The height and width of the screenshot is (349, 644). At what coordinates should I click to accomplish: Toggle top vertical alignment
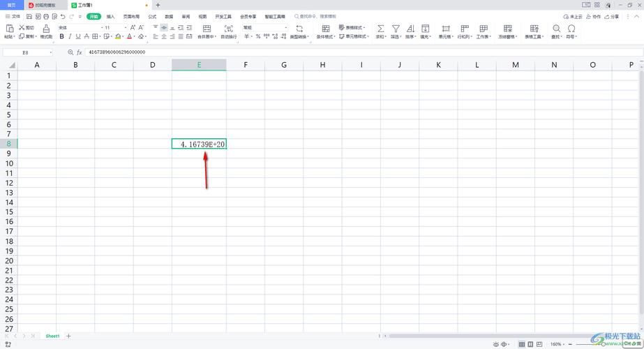pos(156,27)
